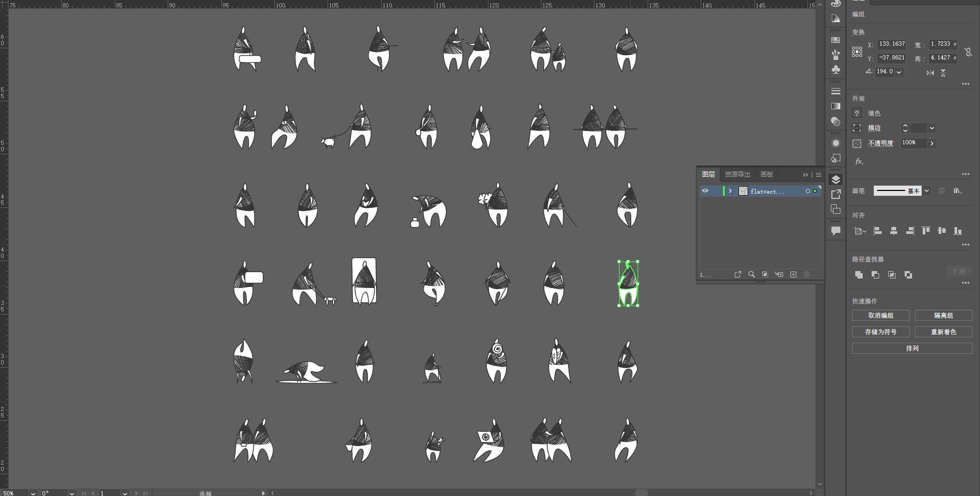The height and width of the screenshot is (496, 980).
Task: Click the Gradient panel icon in dock
Action: click(x=836, y=106)
